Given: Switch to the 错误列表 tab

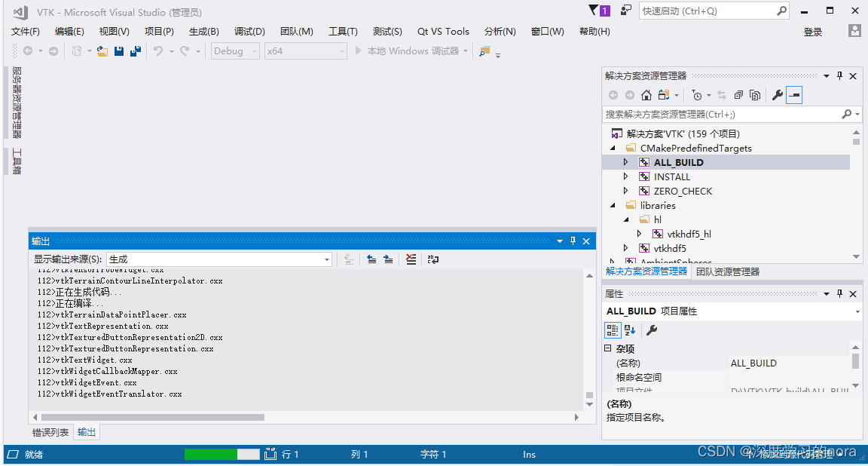Looking at the screenshot, I should tap(50, 433).
